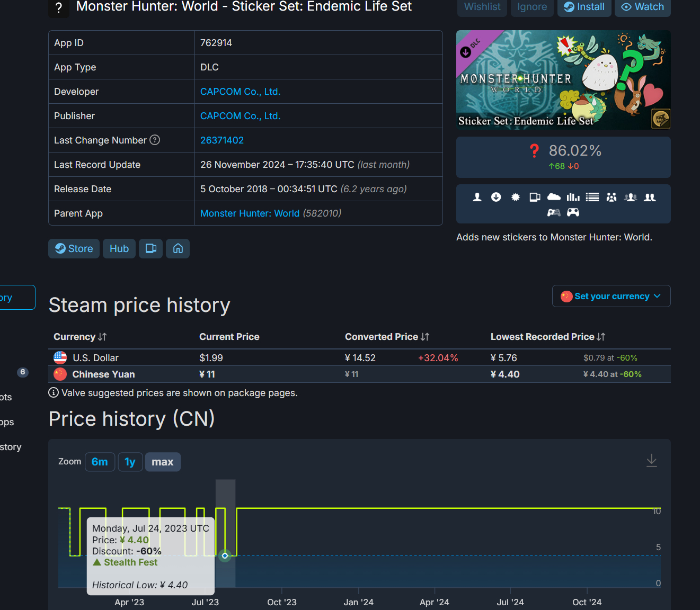
Task: Select the App Type value DLC
Action: coord(209,67)
